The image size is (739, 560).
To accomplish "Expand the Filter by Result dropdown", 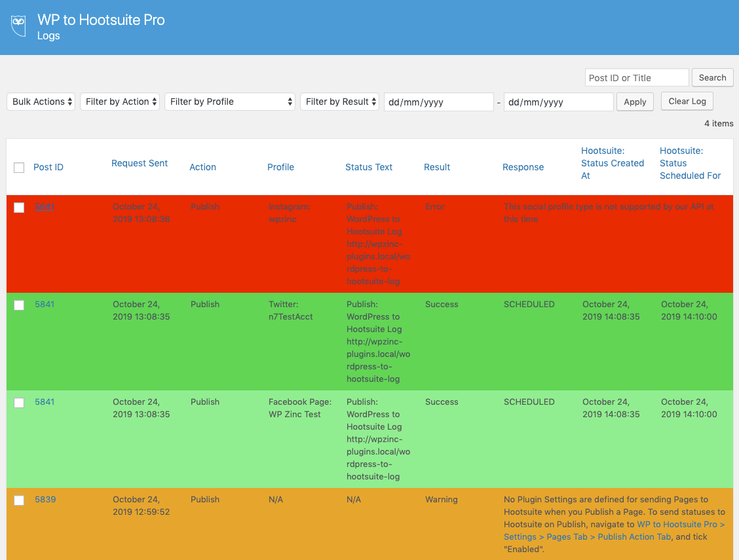I will pyautogui.click(x=339, y=102).
